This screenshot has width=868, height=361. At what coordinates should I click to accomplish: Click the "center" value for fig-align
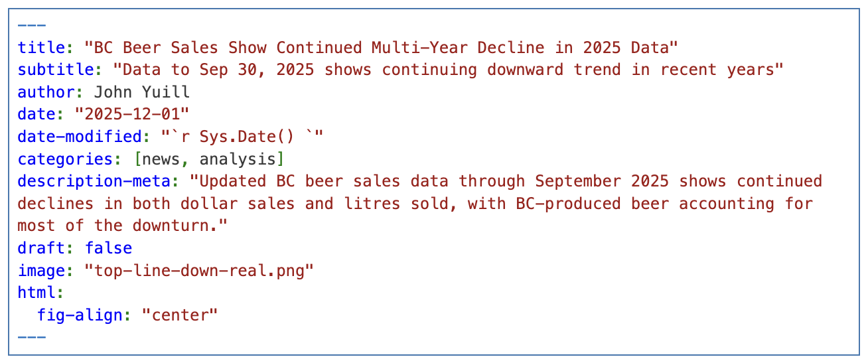(180, 315)
